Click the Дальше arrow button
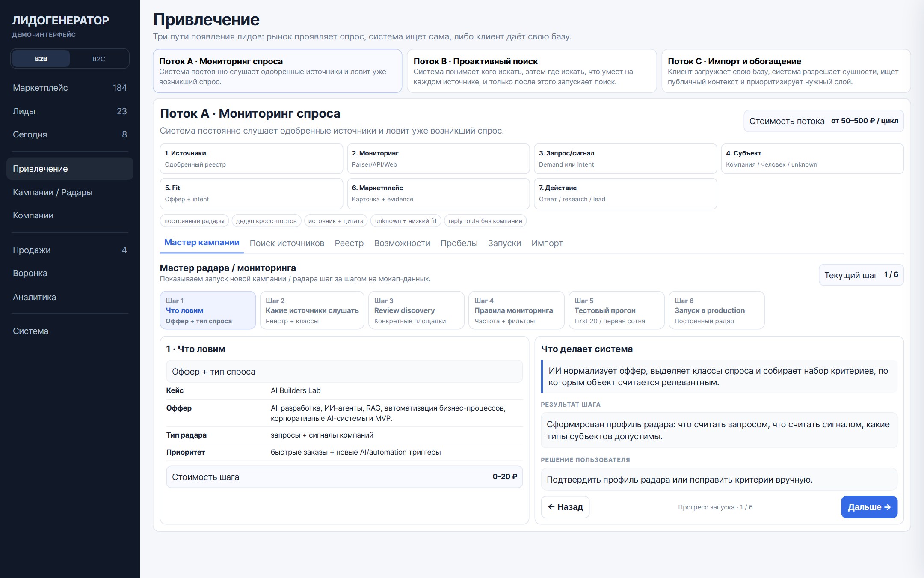Screen dimensions: 924x578 (x=869, y=507)
